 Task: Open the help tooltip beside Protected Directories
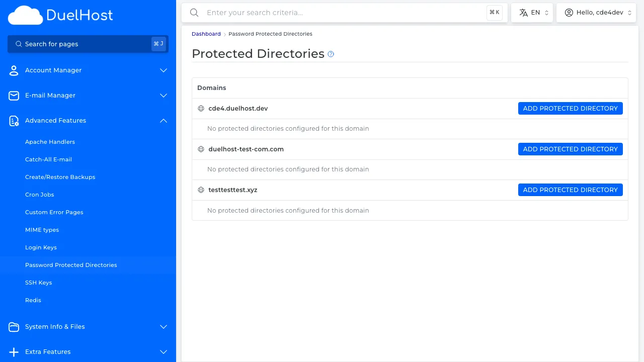tap(331, 54)
